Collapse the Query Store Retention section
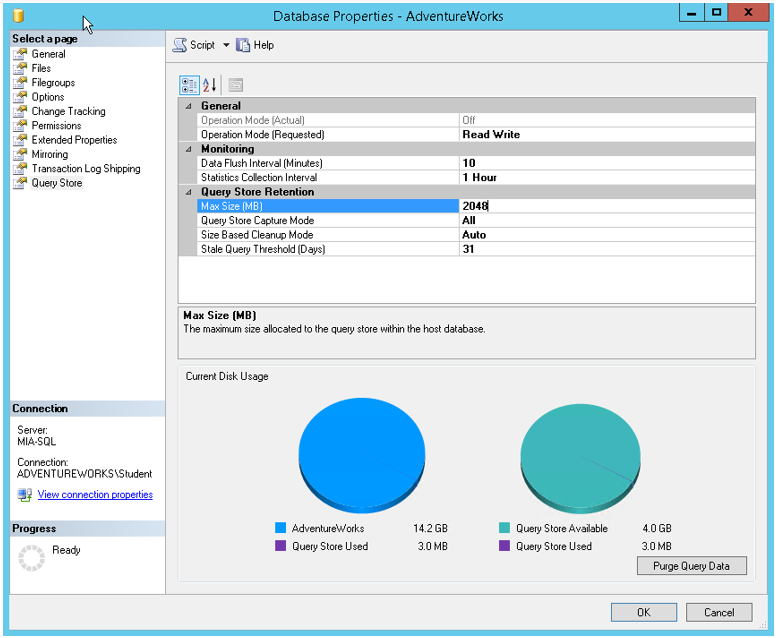This screenshot has height=638, width=776. pyautogui.click(x=188, y=192)
